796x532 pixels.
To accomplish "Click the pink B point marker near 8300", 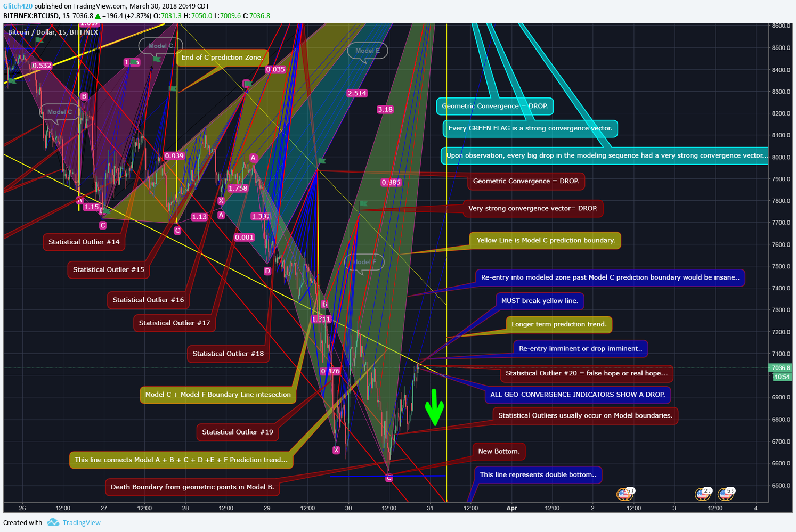I will click(84, 96).
